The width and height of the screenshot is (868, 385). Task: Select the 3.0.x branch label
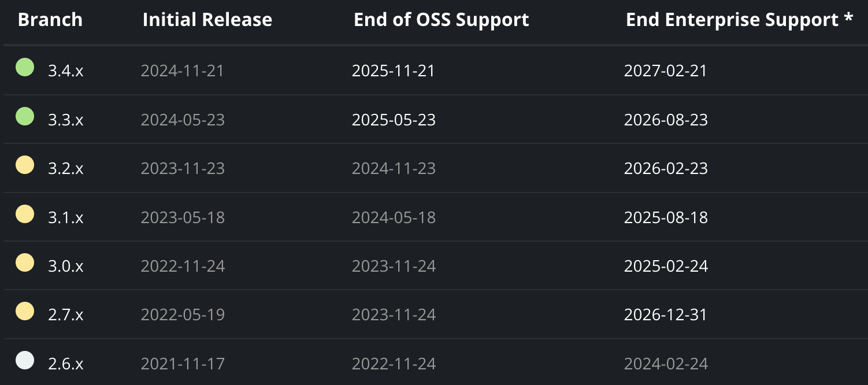(66, 266)
